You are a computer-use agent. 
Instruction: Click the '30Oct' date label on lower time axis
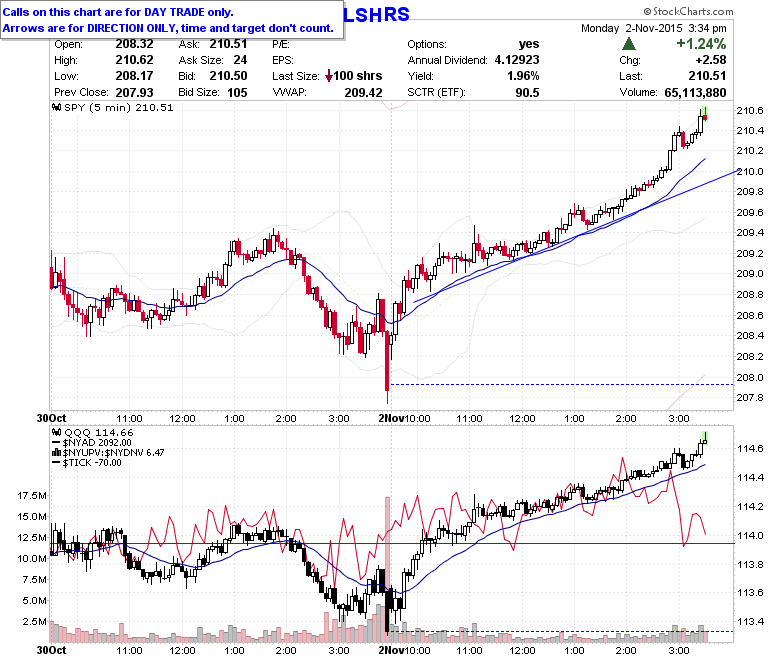(52, 650)
